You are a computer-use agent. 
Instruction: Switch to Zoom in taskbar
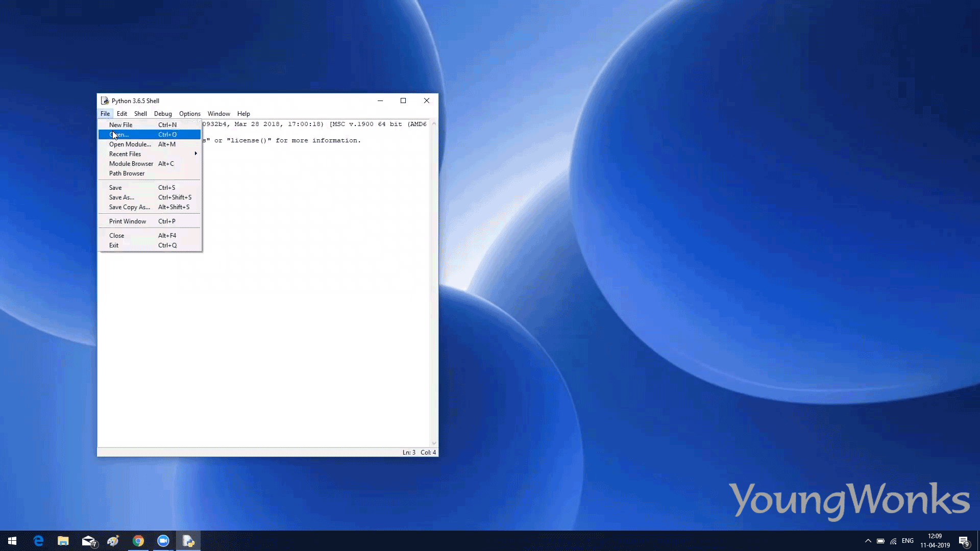click(x=163, y=541)
